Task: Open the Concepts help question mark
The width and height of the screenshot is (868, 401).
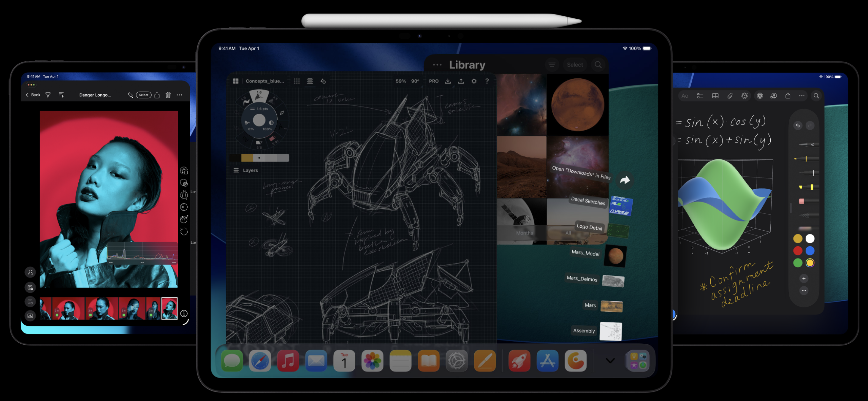Action: pyautogui.click(x=487, y=81)
